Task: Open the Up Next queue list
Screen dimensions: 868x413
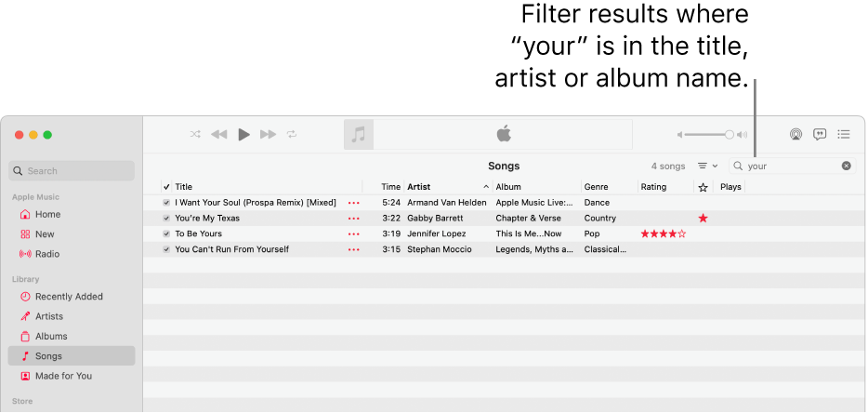Action: click(x=844, y=134)
